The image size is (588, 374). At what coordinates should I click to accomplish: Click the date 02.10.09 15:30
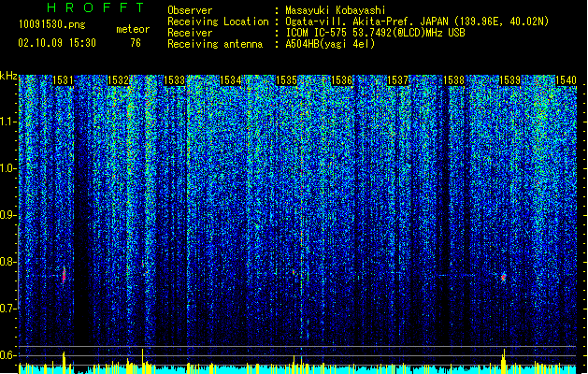(x=57, y=43)
